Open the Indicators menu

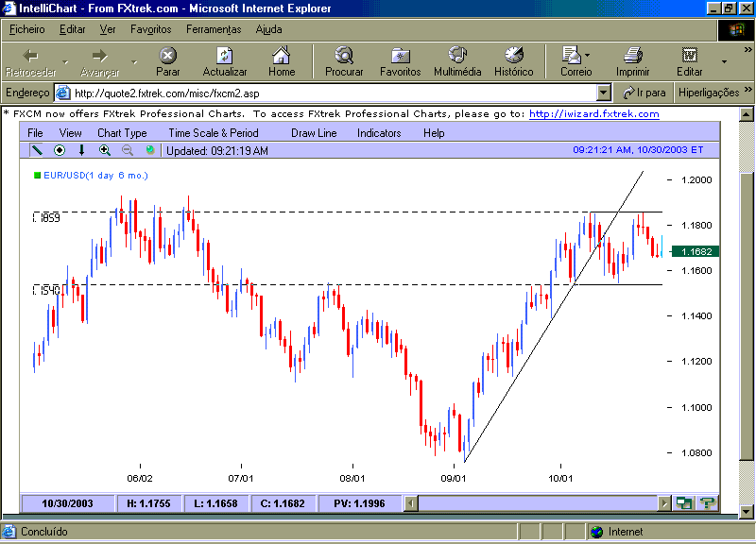click(x=379, y=133)
